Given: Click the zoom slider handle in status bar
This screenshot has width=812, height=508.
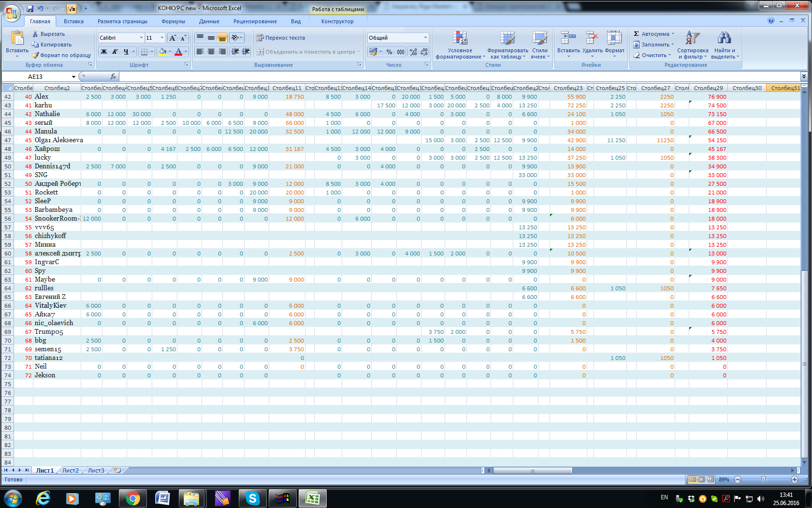Looking at the screenshot, I should (x=763, y=479).
